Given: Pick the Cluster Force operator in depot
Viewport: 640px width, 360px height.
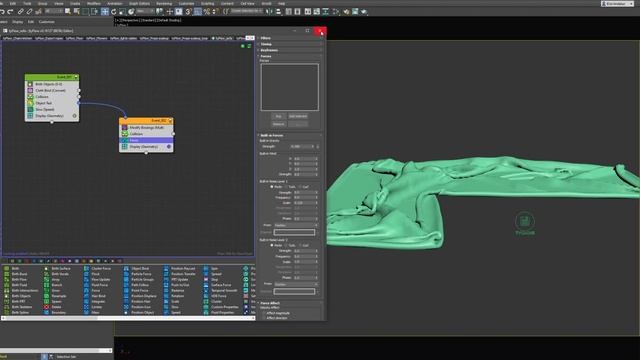Looking at the screenshot, I should pyautogui.click(x=101, y=269).
